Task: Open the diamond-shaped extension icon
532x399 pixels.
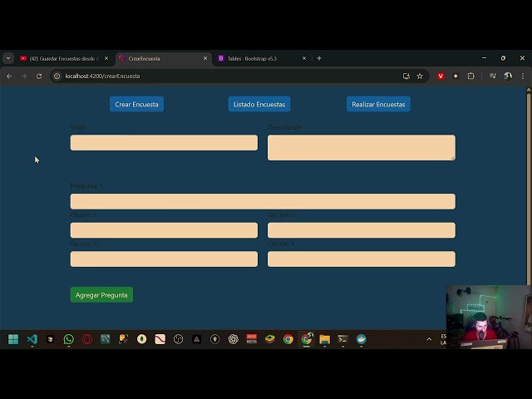Action: coord(456,76)
